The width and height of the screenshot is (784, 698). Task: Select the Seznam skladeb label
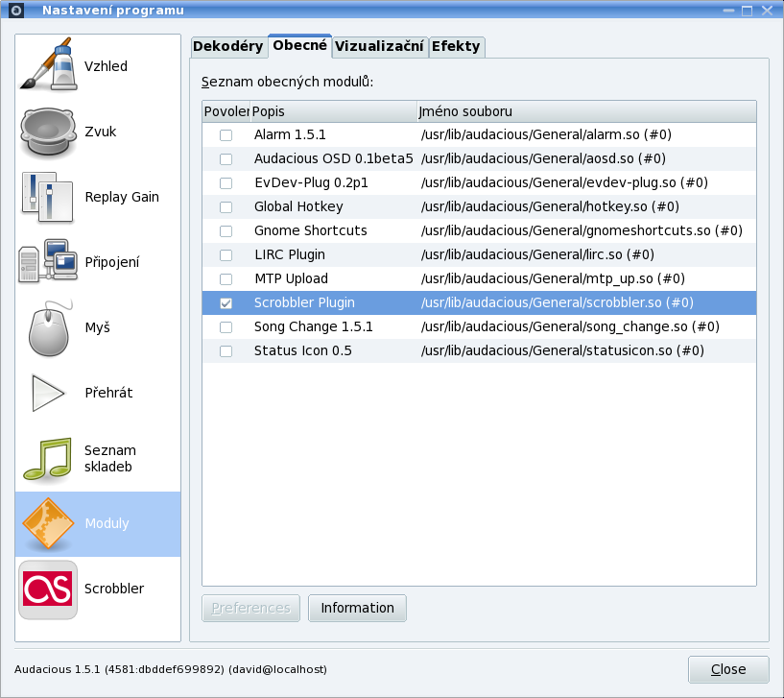(x=110, y=458)
